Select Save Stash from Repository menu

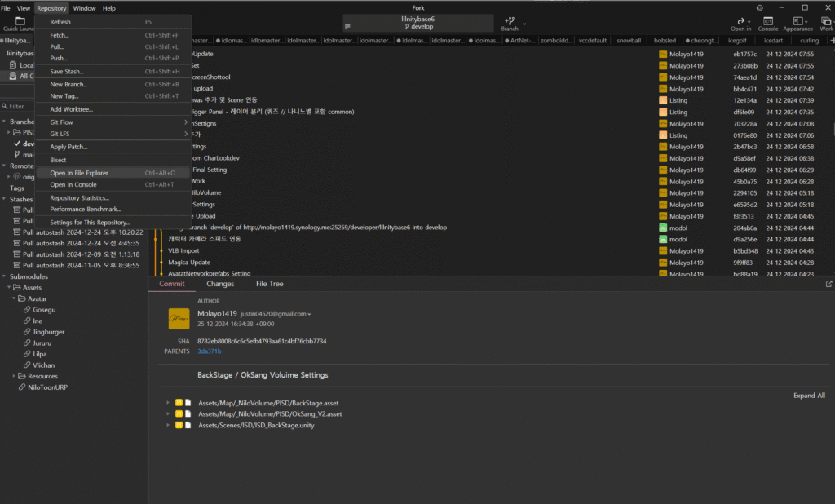point(67,72)
